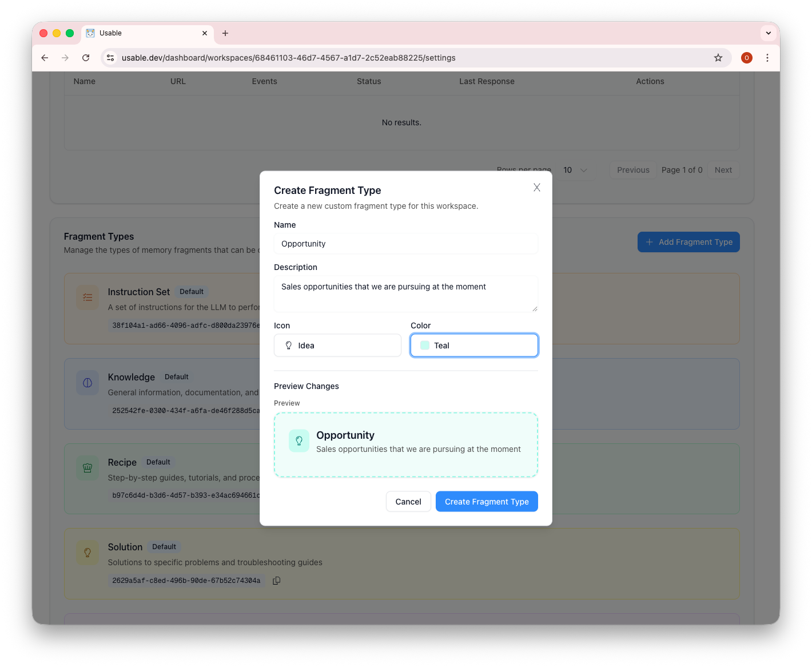812x667 pixels.
Task: Click the Teal color swatch
Action: tap(424, 345)
